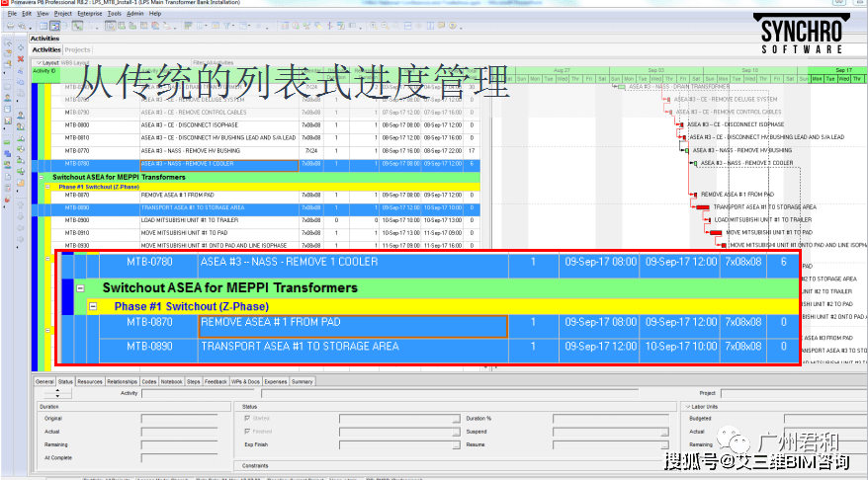Image resolution: width=868 pixels, height=480 pixels.
Task: Collapse the Labor Units section
Action: (687, 407)
